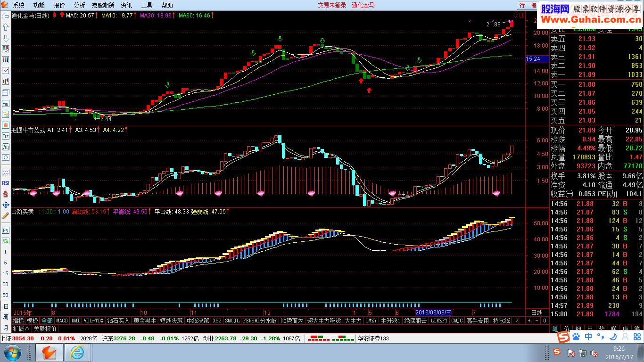
Task: Open the 报价 menu
Action: point(59,5)
